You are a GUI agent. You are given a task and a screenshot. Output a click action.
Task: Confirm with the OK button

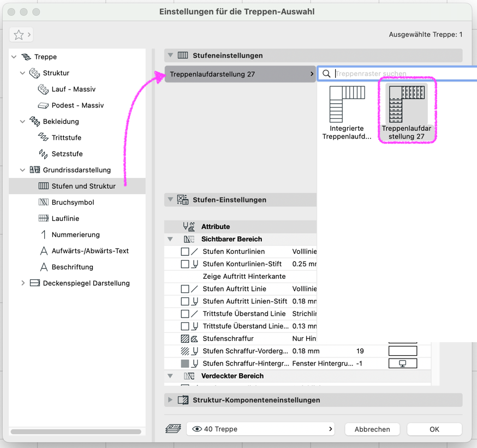coord(434,429)
